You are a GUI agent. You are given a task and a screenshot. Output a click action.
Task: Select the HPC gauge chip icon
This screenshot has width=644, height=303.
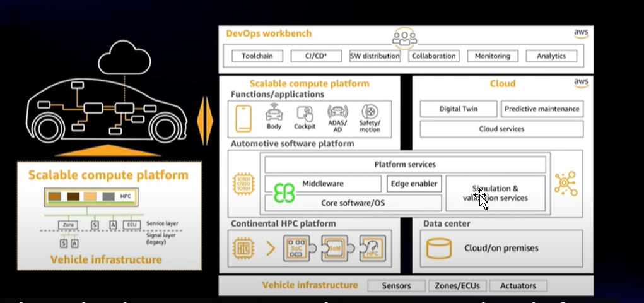click(x=372, y=248)
